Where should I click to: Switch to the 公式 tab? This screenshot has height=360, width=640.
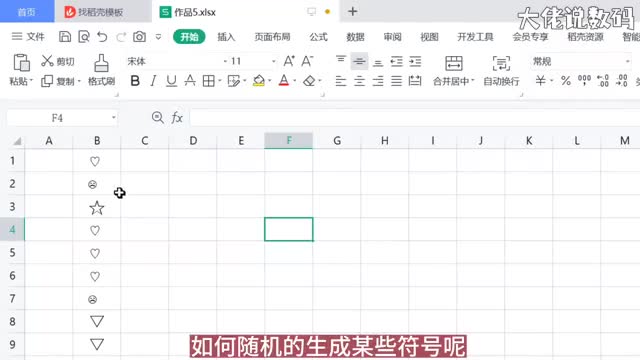point(318,37)
